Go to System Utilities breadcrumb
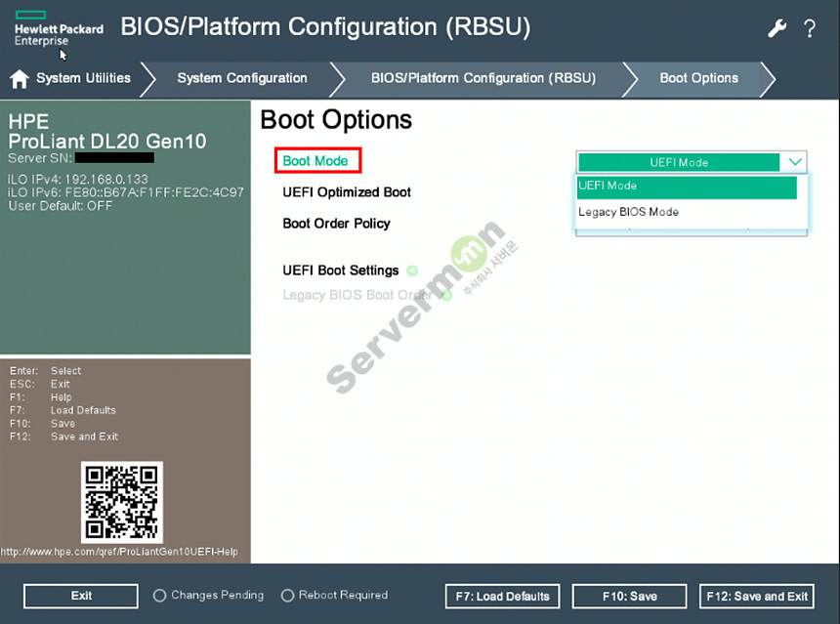The image size is (840, 624). point(83,78)
